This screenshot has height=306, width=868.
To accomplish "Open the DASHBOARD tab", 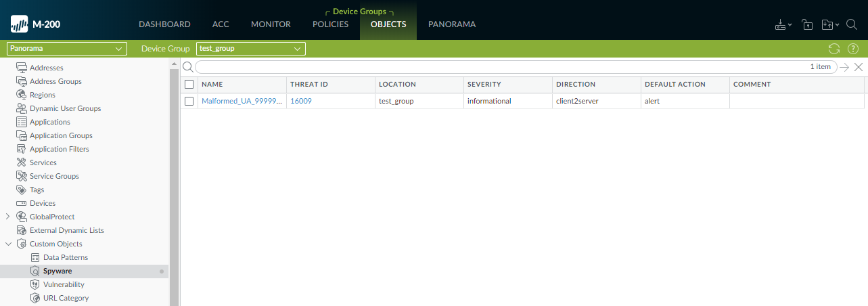I will 164,24.
